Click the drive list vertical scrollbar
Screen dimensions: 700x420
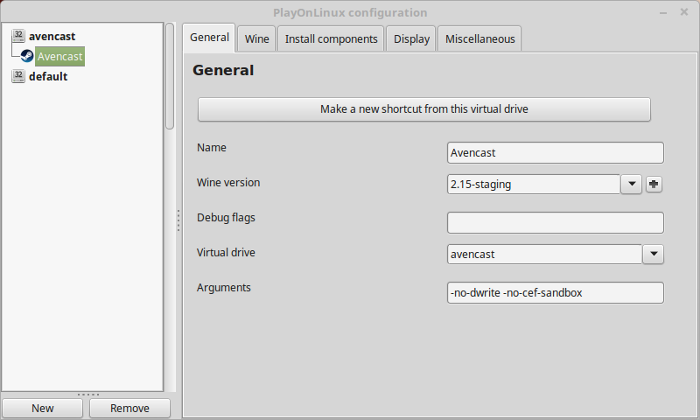point(170,76)
